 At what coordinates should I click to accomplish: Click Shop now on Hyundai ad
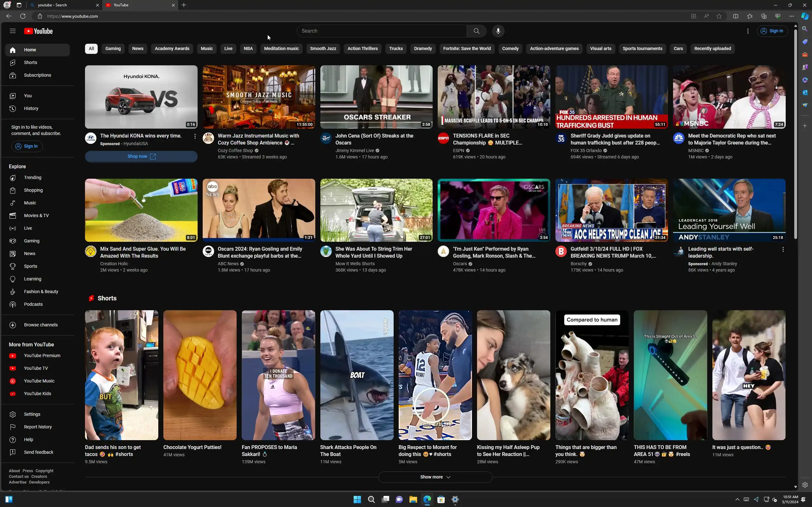(141, 156)
